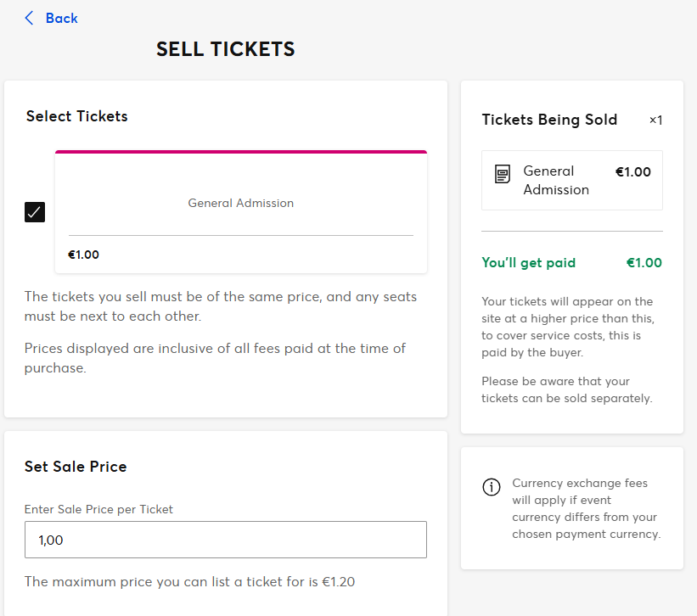Click the General Admission item in sold list
The height and width of the screenshot is (616, 697).
tap(555, 180)
